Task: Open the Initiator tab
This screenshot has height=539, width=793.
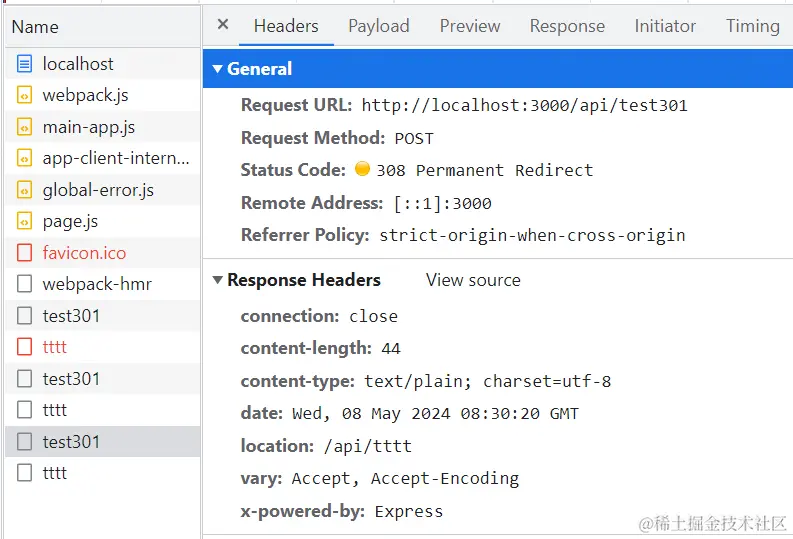Action: click(665, 26)
